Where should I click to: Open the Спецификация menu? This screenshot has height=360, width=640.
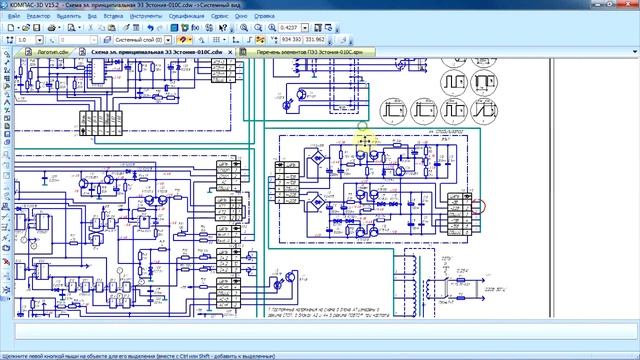coord(186,16)
